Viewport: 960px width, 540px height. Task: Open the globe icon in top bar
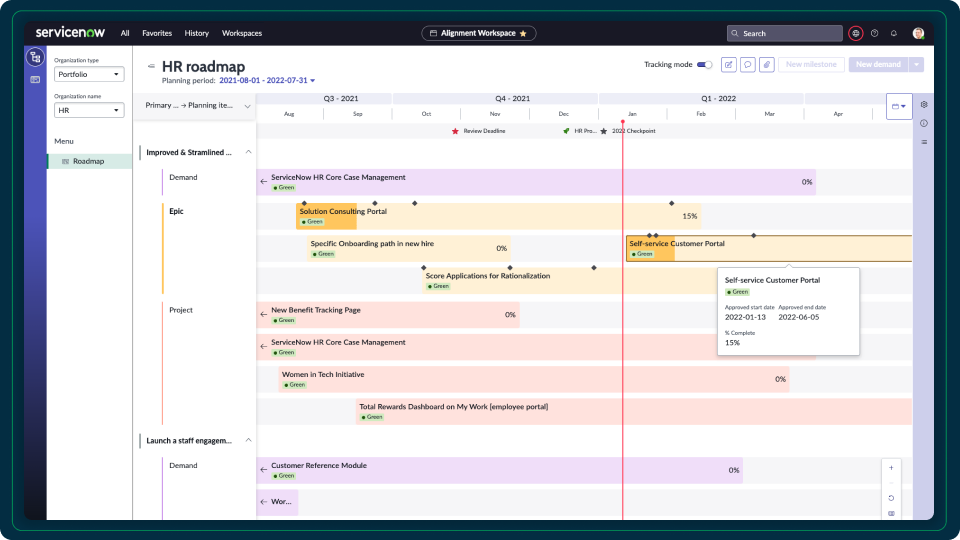(855, 33)
